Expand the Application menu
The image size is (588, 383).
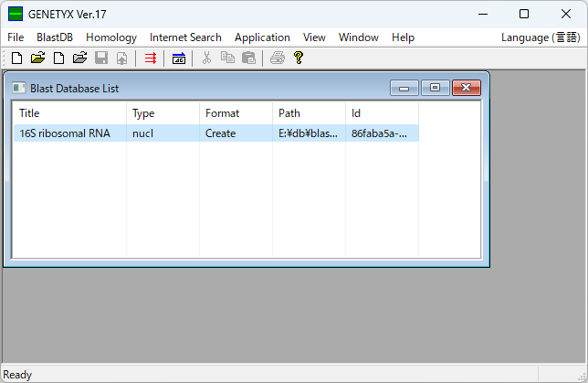(x=262, y=37)
